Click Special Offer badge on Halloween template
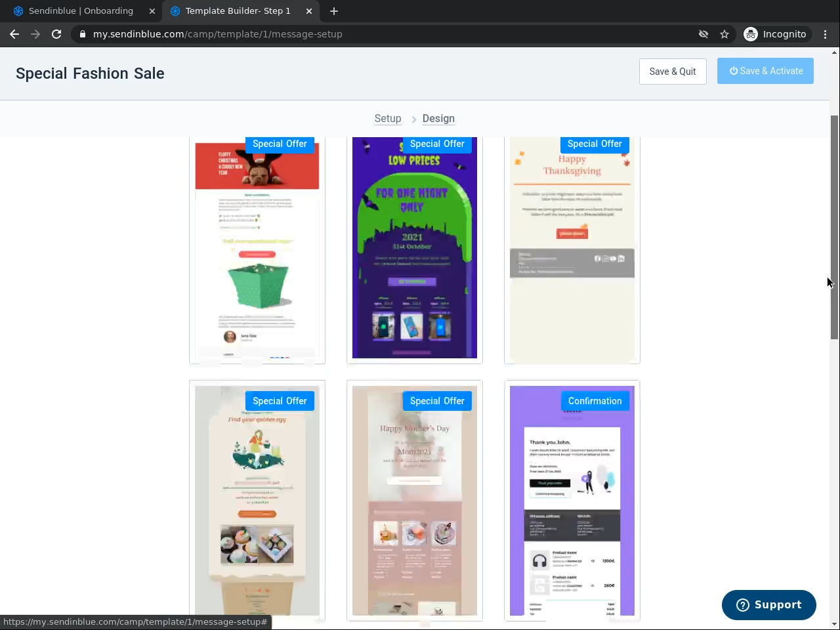 point(438,144)
